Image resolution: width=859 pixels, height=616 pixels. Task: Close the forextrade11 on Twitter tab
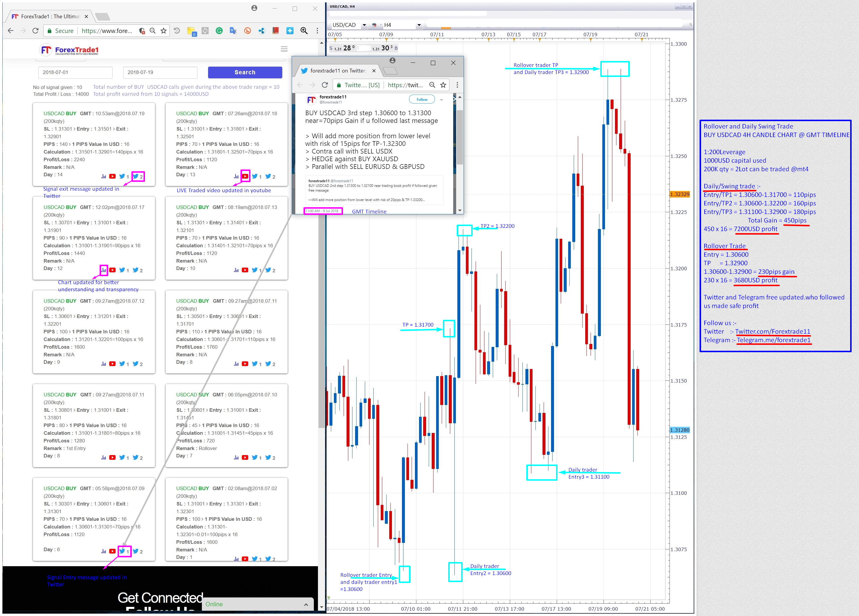tap(374, 71)
